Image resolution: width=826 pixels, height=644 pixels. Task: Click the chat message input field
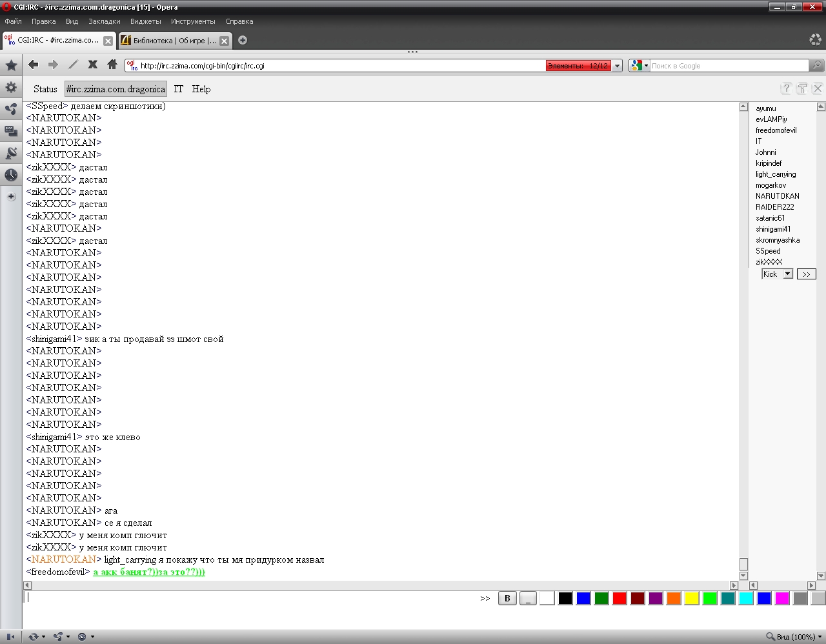click(250, 598)
